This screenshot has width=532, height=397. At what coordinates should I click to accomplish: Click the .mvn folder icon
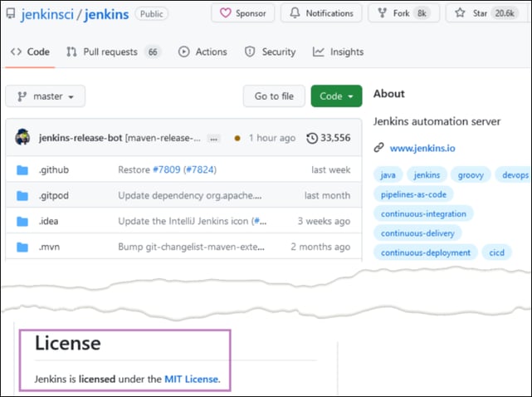[22, 248]
